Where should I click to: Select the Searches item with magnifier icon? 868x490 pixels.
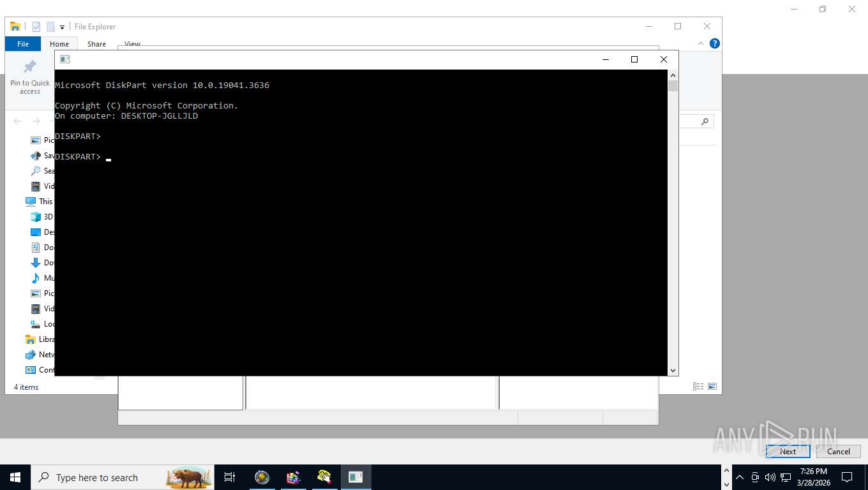tap(42, 171)
